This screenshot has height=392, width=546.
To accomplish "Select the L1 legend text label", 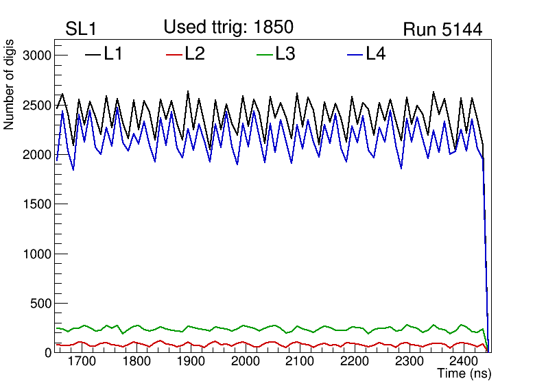I will tap(113, 54).
